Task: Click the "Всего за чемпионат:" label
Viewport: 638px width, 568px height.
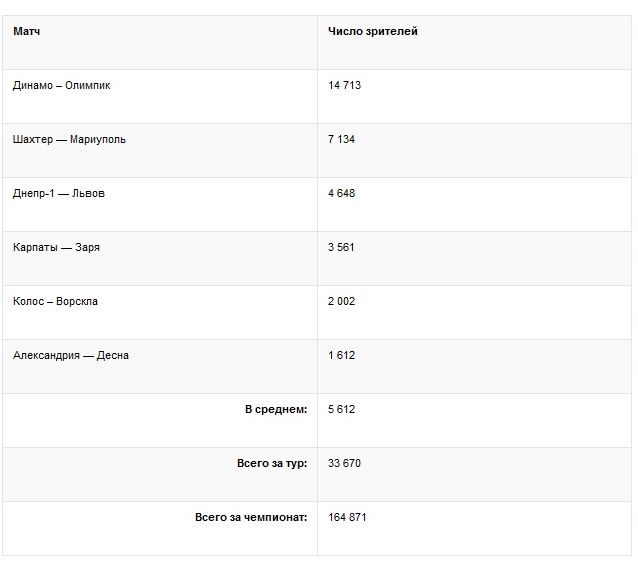Action: [x=250, y=518]
